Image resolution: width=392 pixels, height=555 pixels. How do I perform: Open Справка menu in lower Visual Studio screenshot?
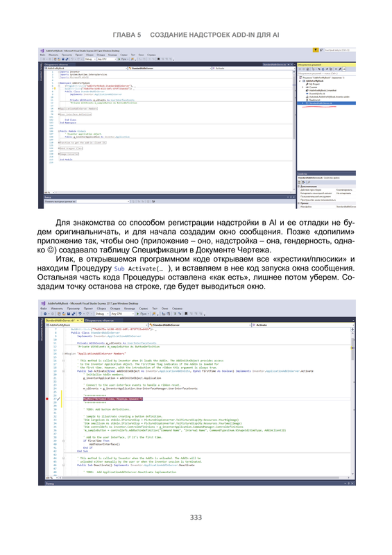click(177, 309)
